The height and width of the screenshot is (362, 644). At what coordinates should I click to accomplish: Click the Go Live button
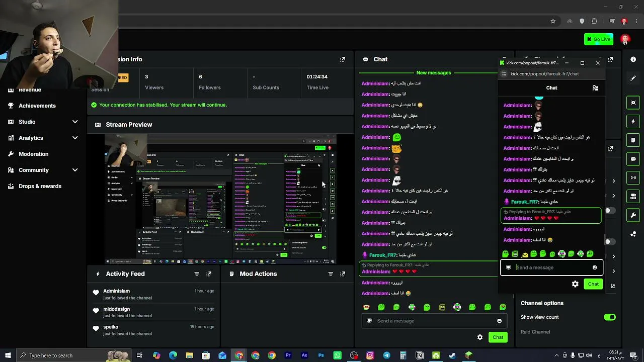[x=599, y=39]
